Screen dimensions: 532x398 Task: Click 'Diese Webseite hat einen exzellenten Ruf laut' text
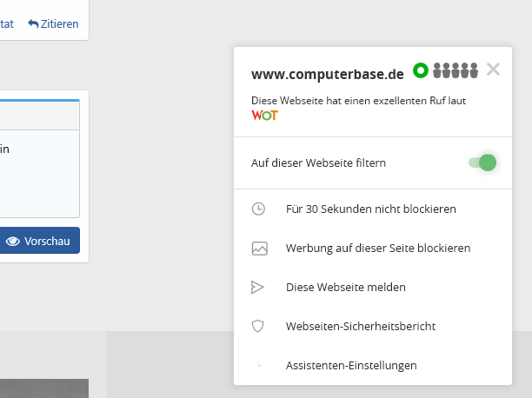coord(358,101)
